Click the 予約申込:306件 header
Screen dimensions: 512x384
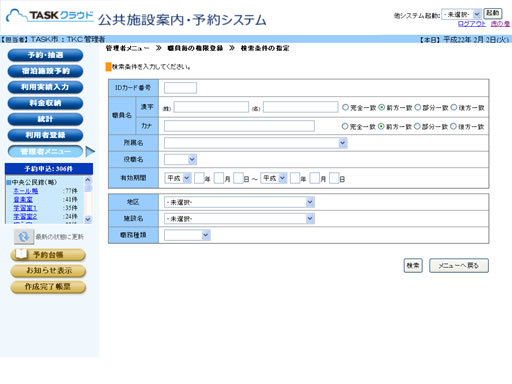49,169
